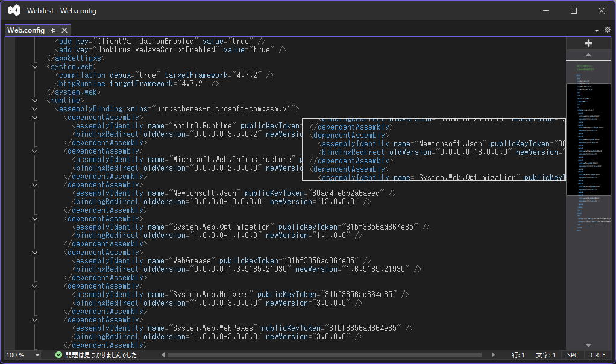The width and height of the screenshot is (616, 364).
Task: Click the WebGrease assemblyIdentity line
Action: pyautogui.click(x=221, y=261)
